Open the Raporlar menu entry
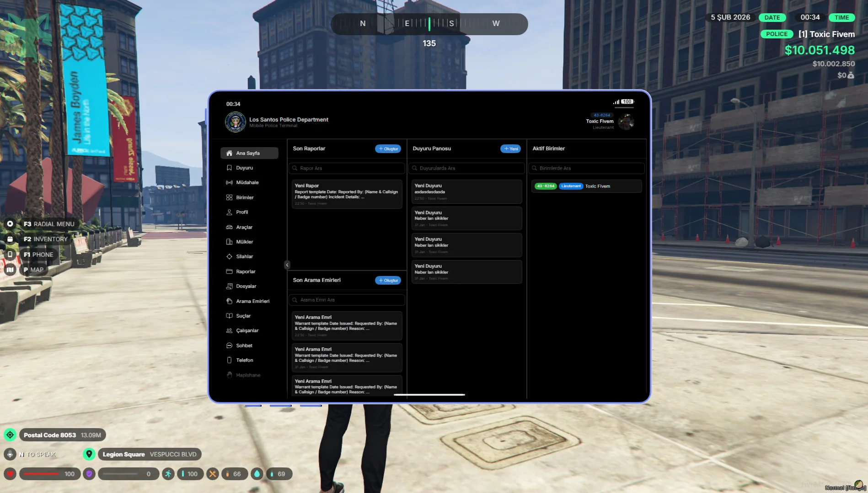The width and height of the screenshot is (868, 493). coord(246,271)
